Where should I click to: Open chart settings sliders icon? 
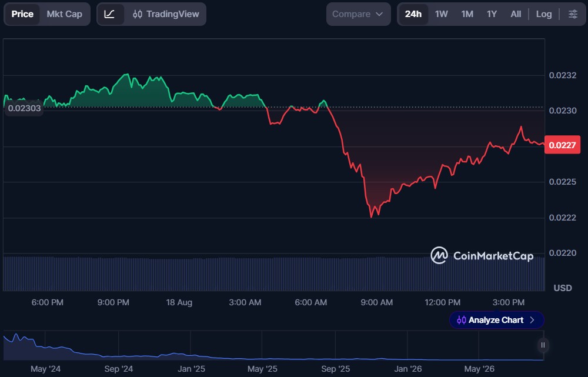point(573,14)
